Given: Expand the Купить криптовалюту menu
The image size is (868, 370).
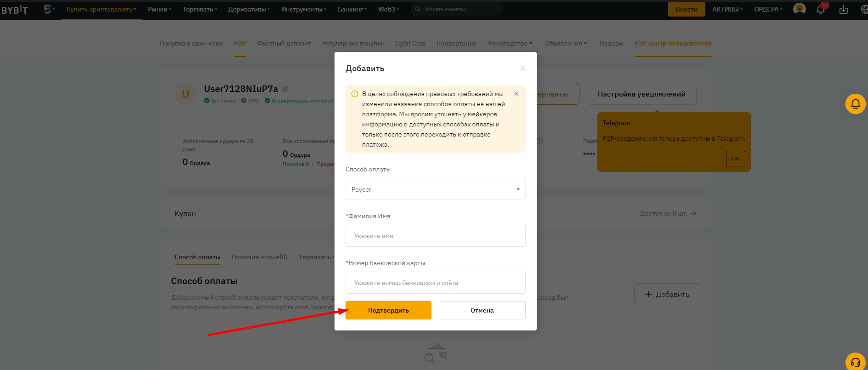Looking at the screenshot, I should coord(101,9).
